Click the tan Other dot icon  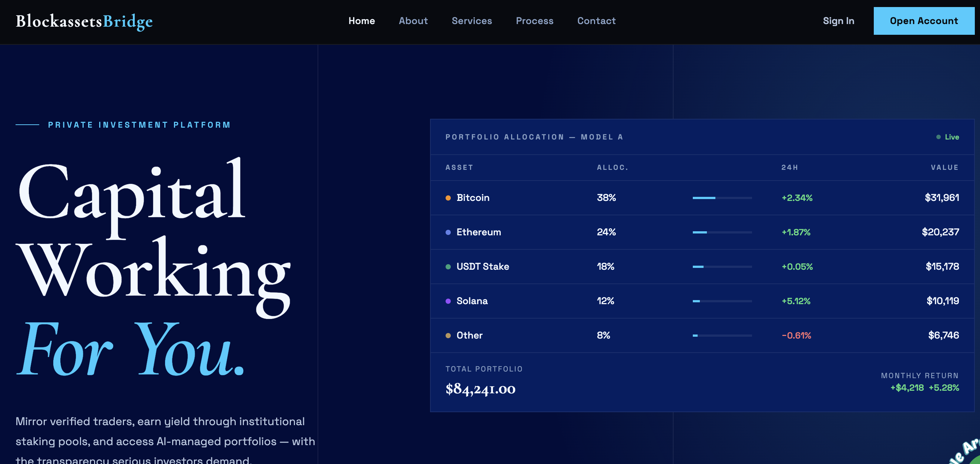pos(448,336)
